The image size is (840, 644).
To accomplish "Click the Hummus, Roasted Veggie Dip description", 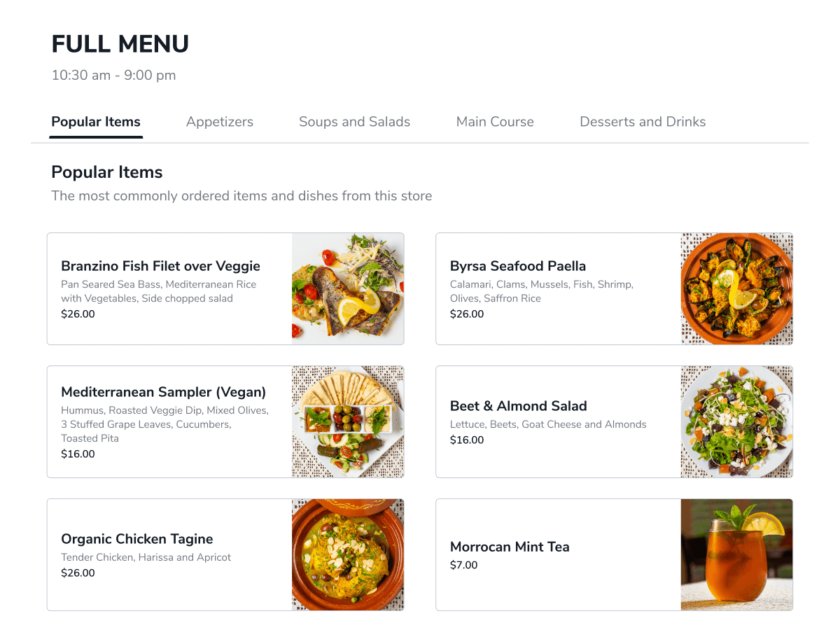I will click(x=165, y=424).
